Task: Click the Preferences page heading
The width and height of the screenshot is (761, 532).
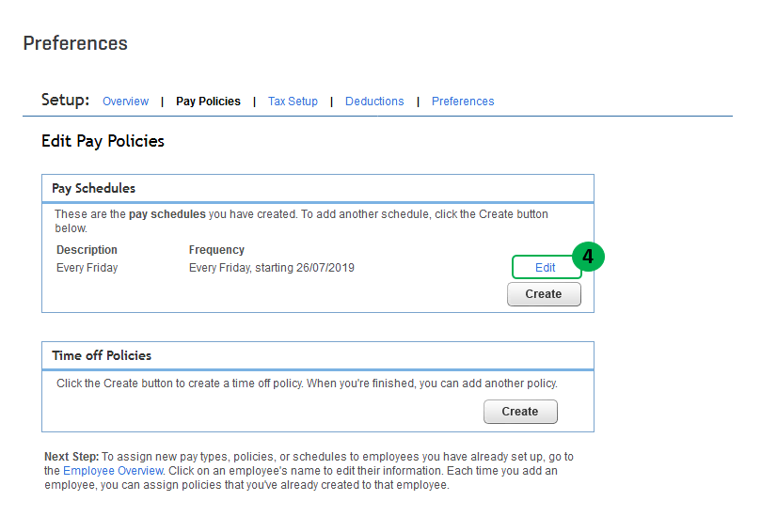Action: coord(75,43)
